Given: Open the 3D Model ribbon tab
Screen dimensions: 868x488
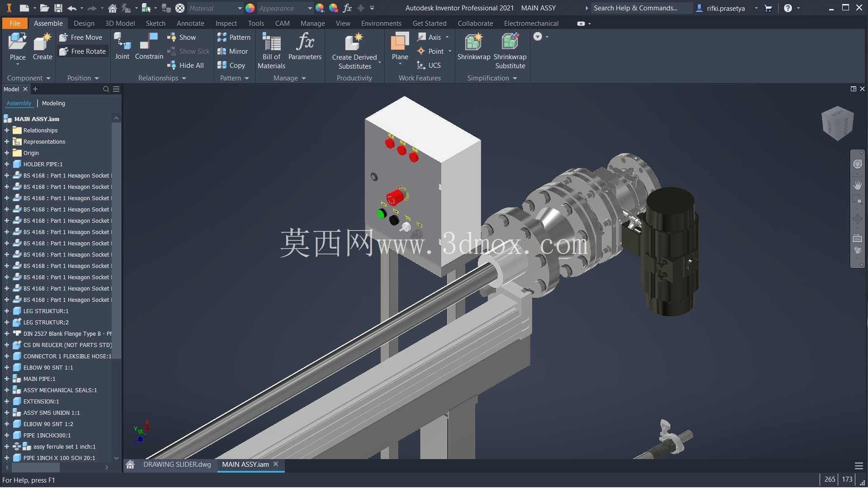Looking at the screenshot, I should [x=120, y=23].
